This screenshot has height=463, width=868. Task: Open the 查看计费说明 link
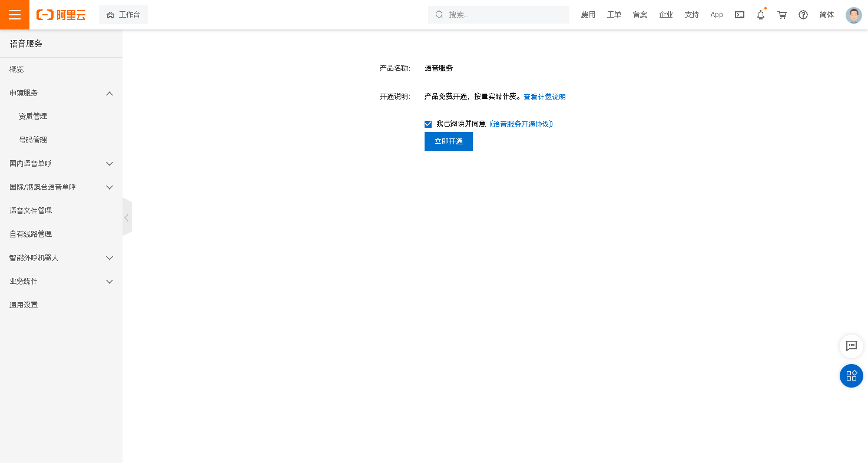click(x=544, y=97)
